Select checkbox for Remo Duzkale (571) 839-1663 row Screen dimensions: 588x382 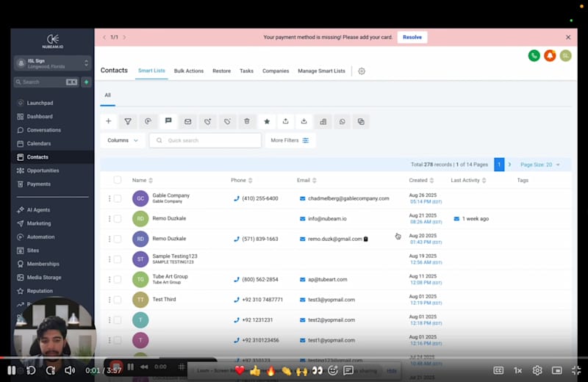pos(118,239)
